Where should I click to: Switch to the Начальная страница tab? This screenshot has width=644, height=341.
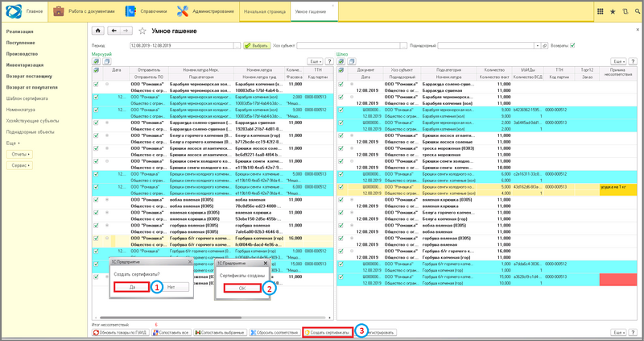click(265, 12)
